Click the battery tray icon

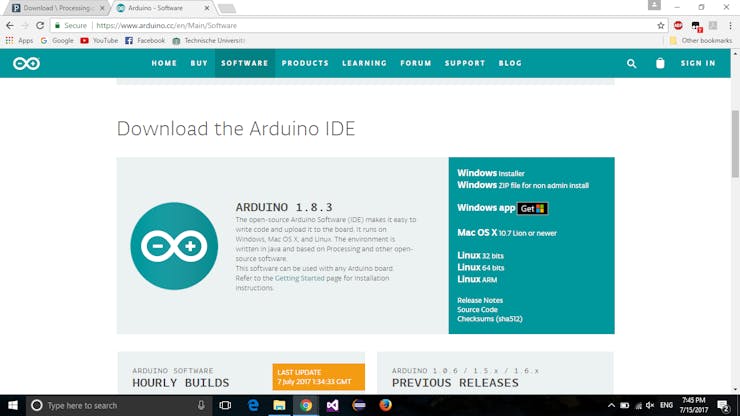click(624, 405)
